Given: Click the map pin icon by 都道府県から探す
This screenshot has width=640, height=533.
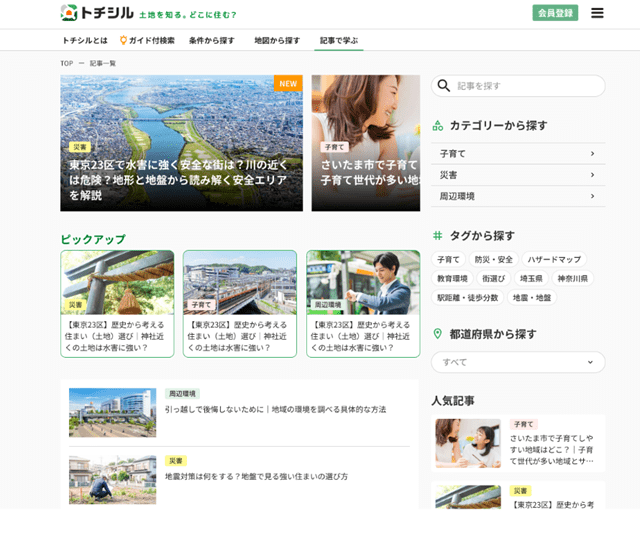Looking at the screenshot, I should (437, 334).
